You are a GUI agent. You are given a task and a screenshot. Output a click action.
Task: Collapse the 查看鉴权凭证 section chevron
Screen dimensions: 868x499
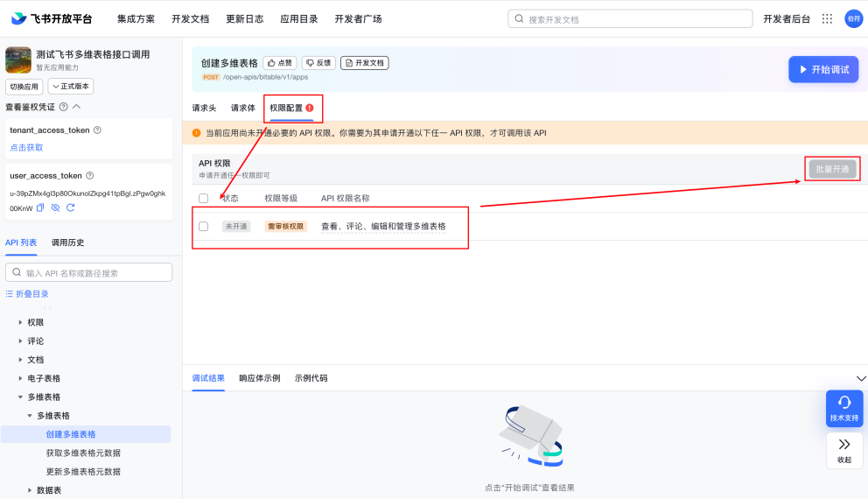tap(76, 107)
